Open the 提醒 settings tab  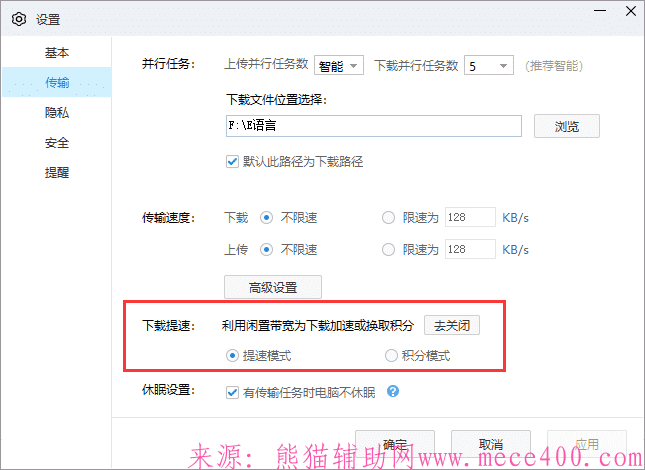[x=57, y=173]
